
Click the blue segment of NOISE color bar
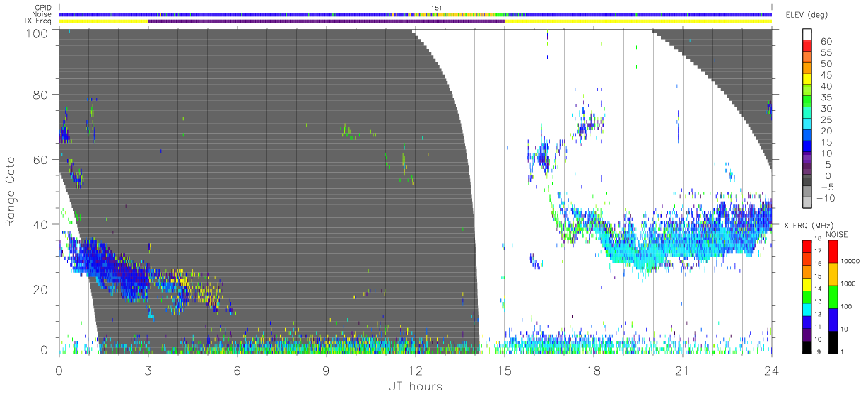[x=832, y=318]
